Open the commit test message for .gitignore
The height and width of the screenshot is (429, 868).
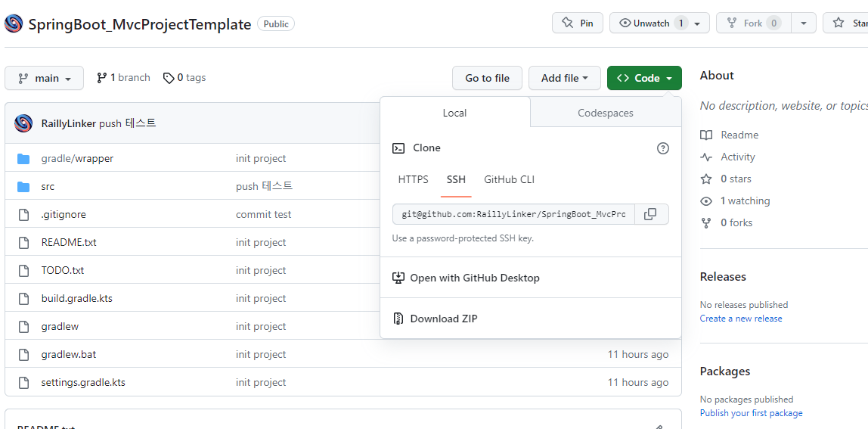pos(263,215)
